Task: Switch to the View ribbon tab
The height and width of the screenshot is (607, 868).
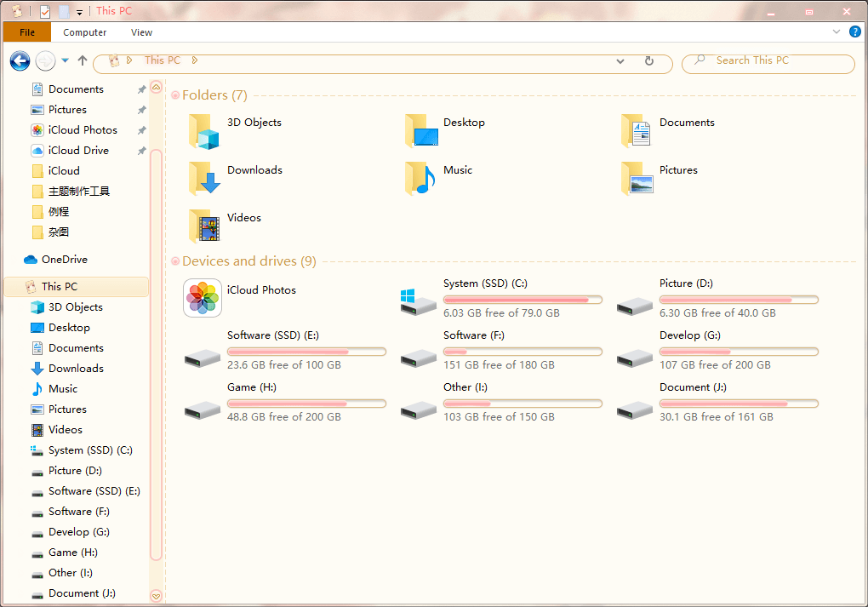Action: pyautogui.click(x=142, y=32)
